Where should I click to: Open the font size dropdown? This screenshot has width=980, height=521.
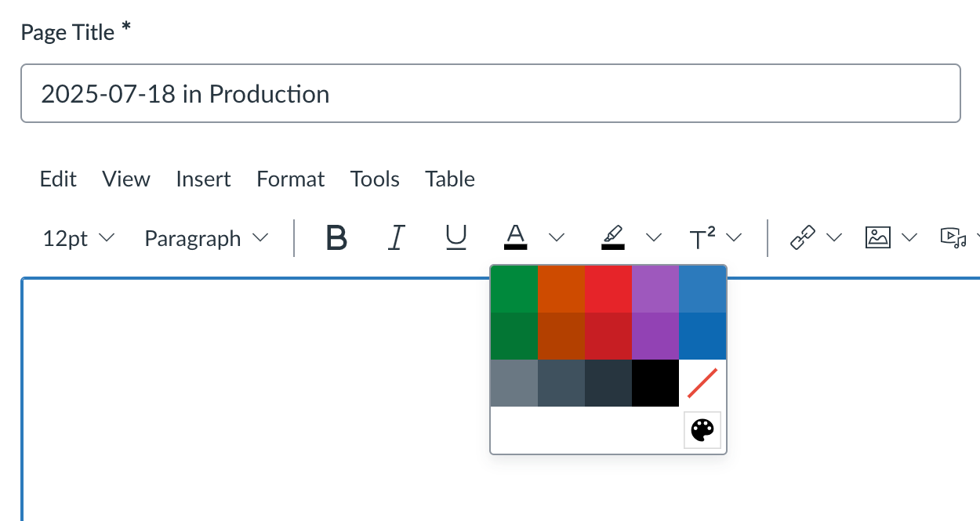click(78, 238)
